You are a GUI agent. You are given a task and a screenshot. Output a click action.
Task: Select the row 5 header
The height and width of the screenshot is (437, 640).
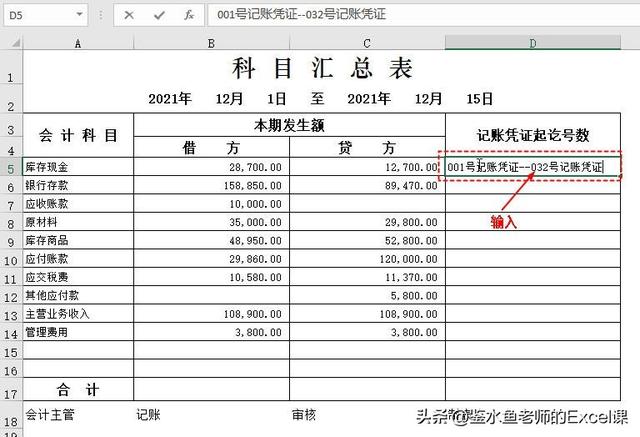10,167
